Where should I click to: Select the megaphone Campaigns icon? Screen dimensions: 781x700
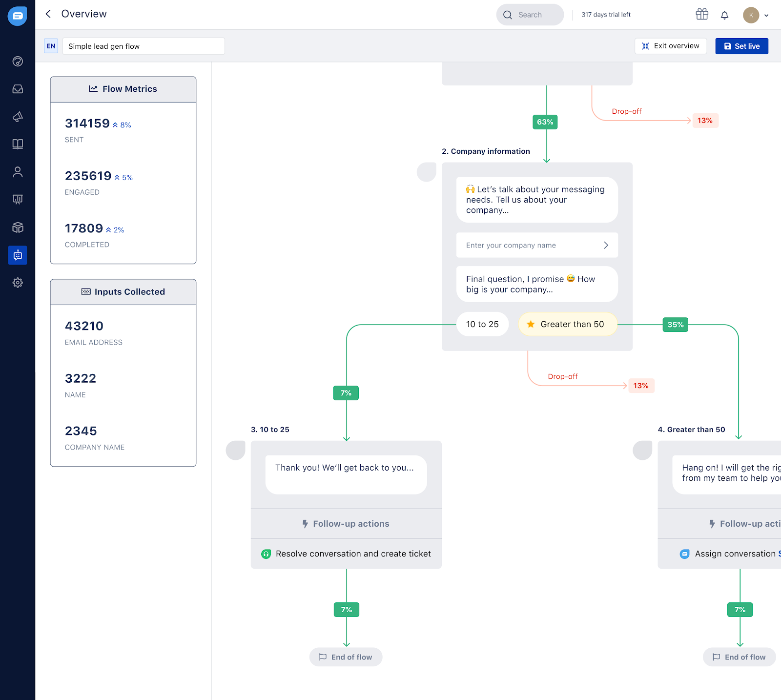[18, 117]
